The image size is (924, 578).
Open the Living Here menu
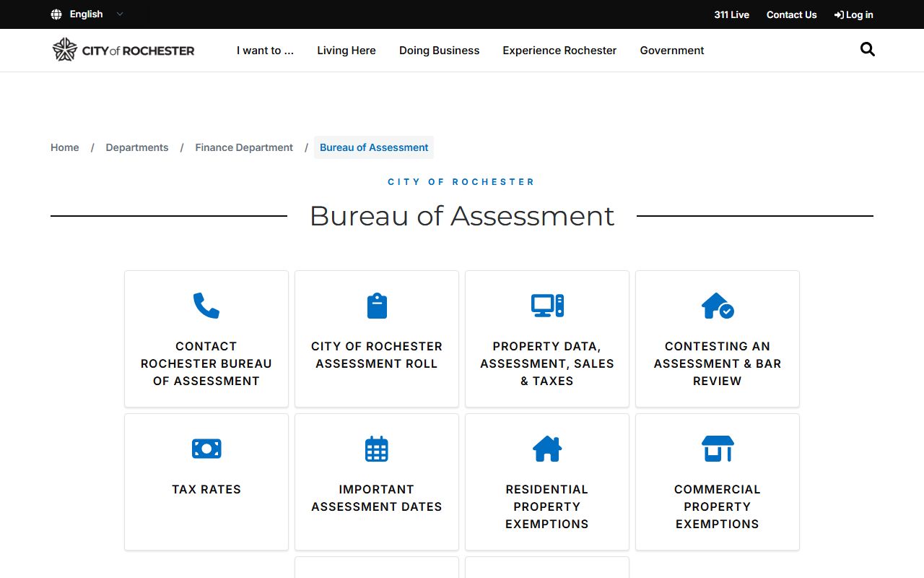[x=346, y=51]
